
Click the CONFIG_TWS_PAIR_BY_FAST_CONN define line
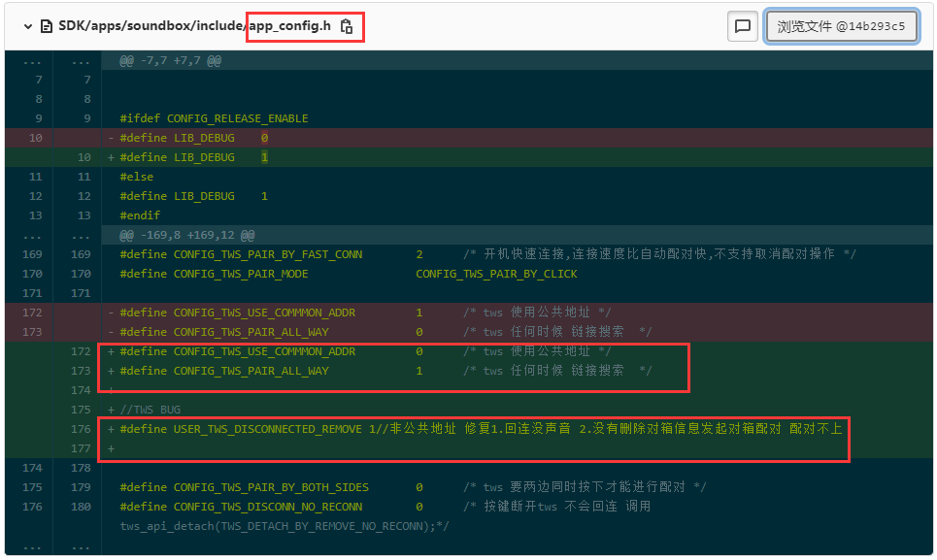pyautogui.click(x=487, y=254)
